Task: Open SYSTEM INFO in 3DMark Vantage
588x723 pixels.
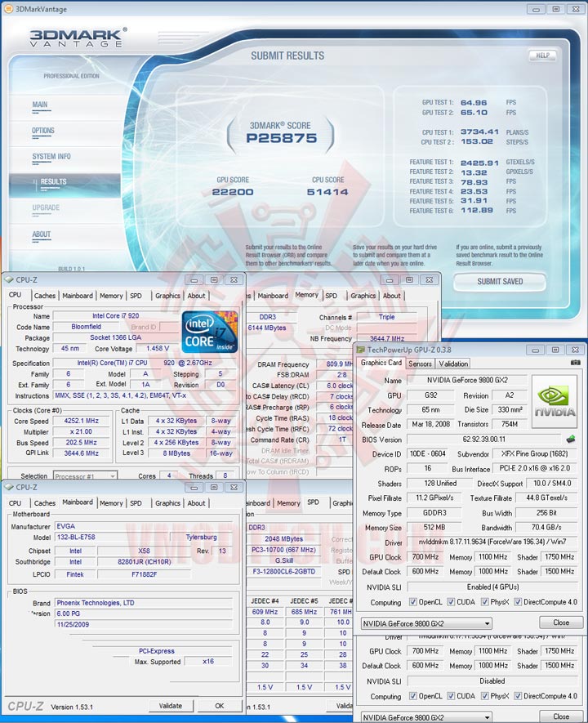Action: click(51, 156)
